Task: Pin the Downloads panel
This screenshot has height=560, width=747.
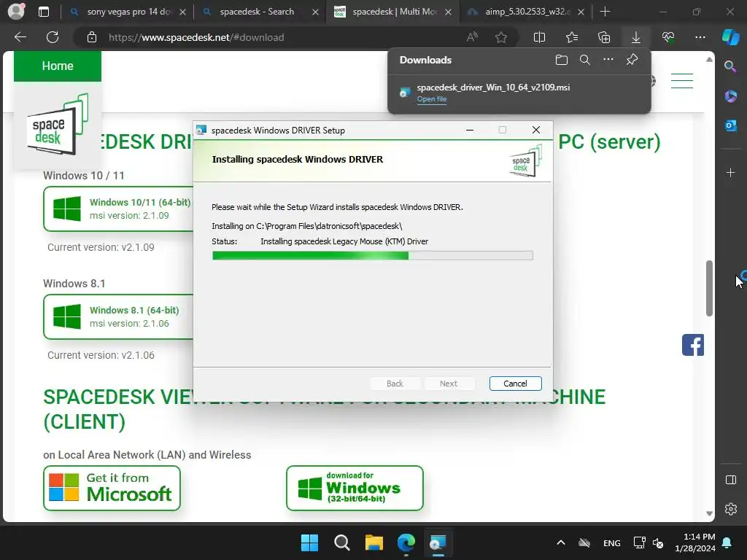Action: coord(632,60)
